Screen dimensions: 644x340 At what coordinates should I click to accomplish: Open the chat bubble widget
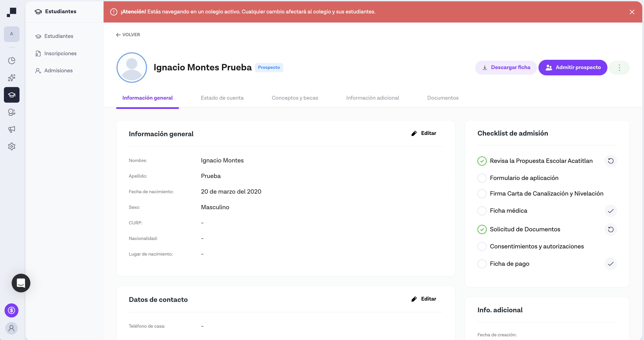tap(21, 283)
